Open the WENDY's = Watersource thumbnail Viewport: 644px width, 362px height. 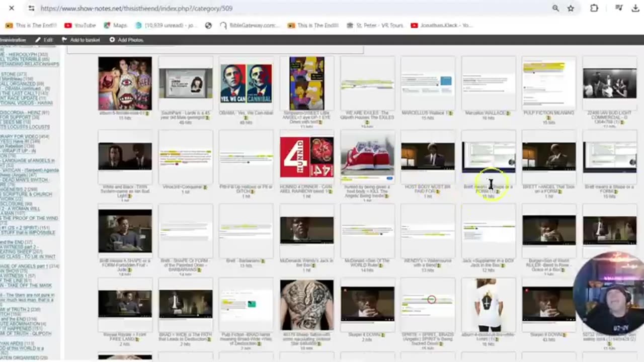428,231
